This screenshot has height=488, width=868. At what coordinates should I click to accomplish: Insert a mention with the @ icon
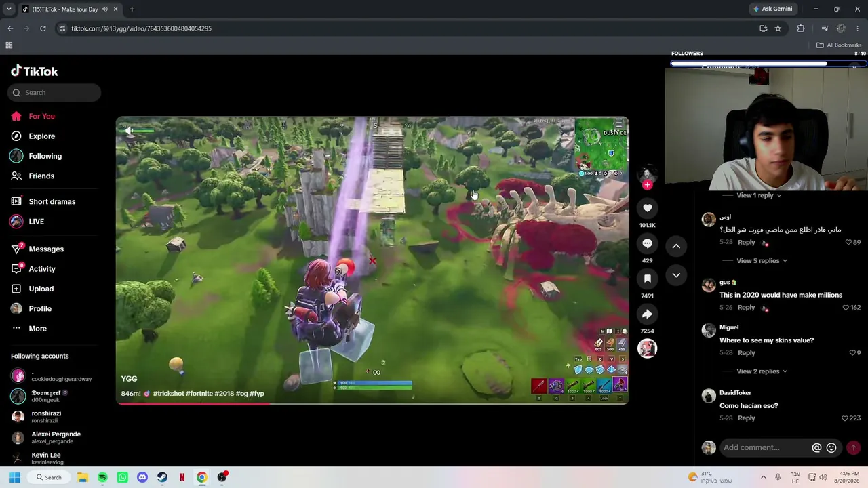(816, 447)
